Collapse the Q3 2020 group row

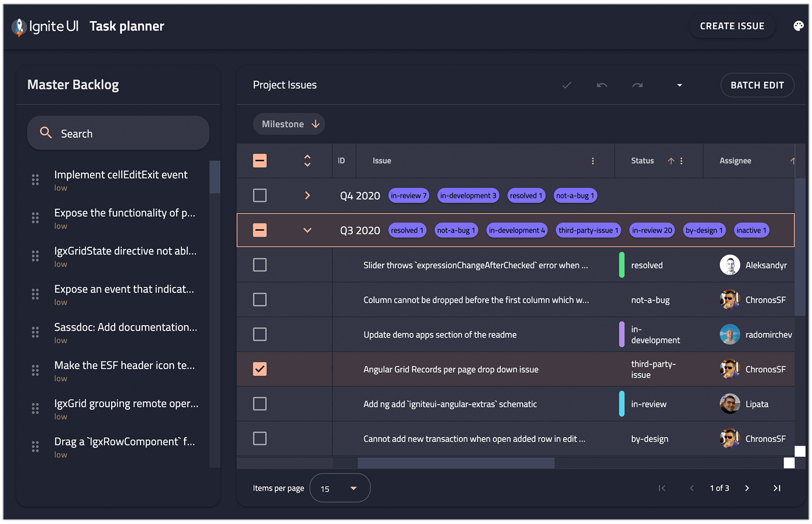[307, 230]
